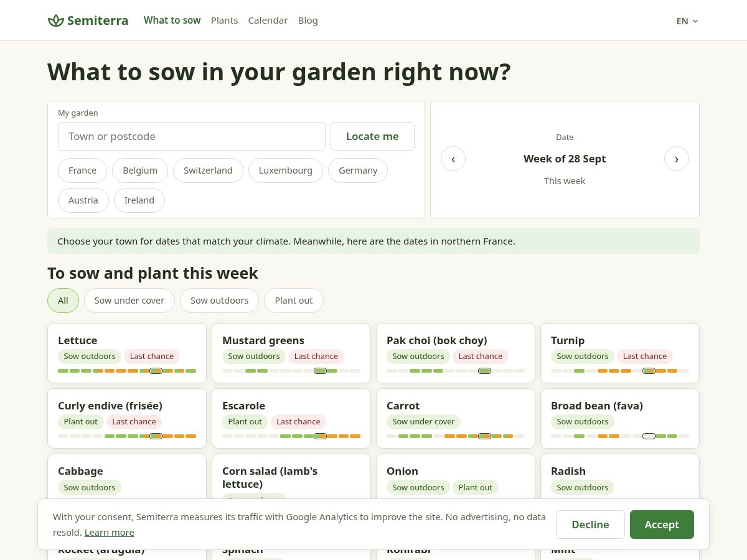Screen dimensions: 747x560
Task: Click the Town or postcode field
Action: pyautogui.click(x=192, y=136)
